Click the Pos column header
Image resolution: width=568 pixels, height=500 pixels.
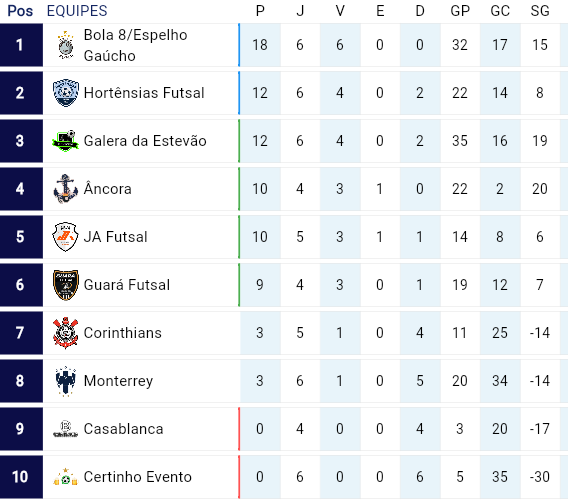point(20,11)
